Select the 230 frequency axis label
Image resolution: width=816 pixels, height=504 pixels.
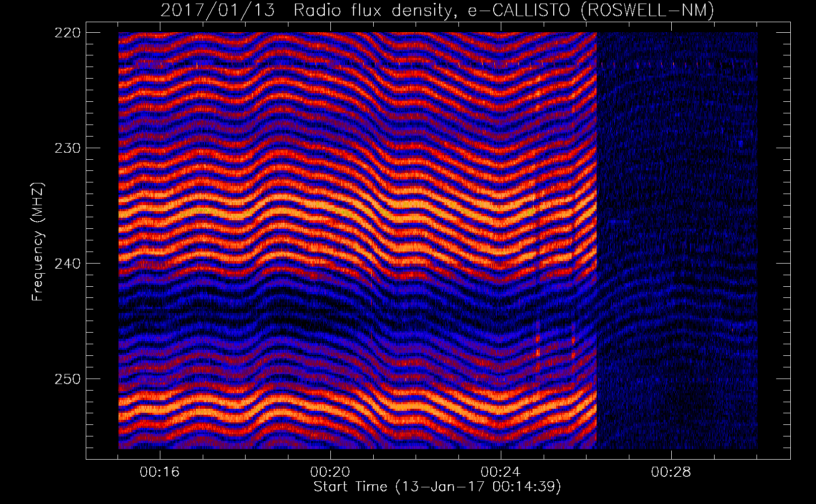67,148
